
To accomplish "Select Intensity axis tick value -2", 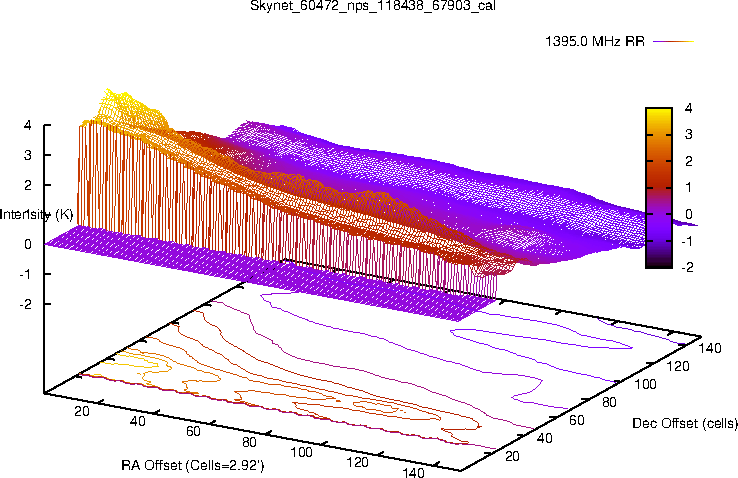I will coord(25,304).
